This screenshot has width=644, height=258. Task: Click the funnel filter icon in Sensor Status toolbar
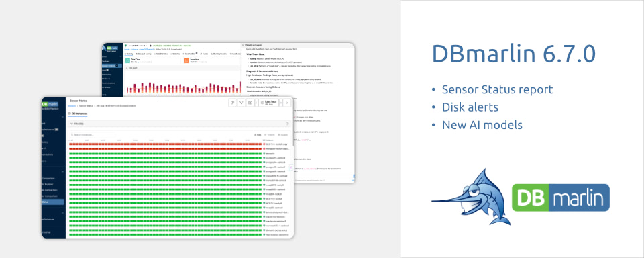[x=241, y=103]
